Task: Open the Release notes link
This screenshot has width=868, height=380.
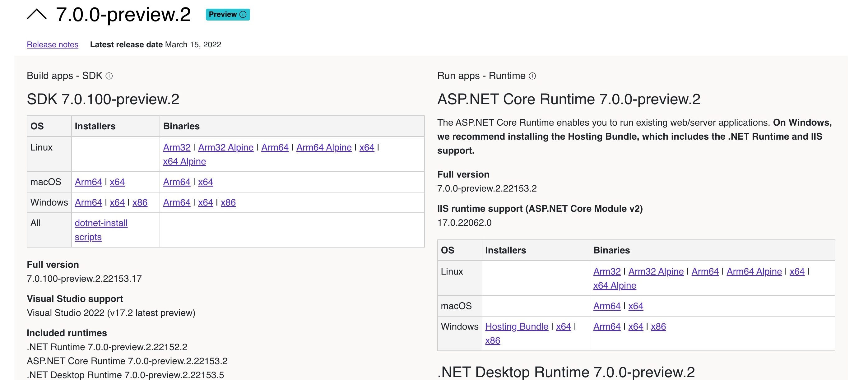Action: 52,44
